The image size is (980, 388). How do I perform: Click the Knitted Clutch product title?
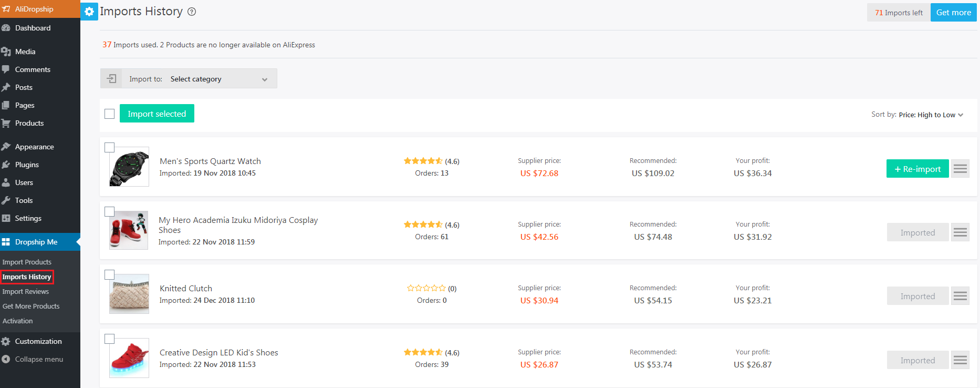tap(186, 289)
